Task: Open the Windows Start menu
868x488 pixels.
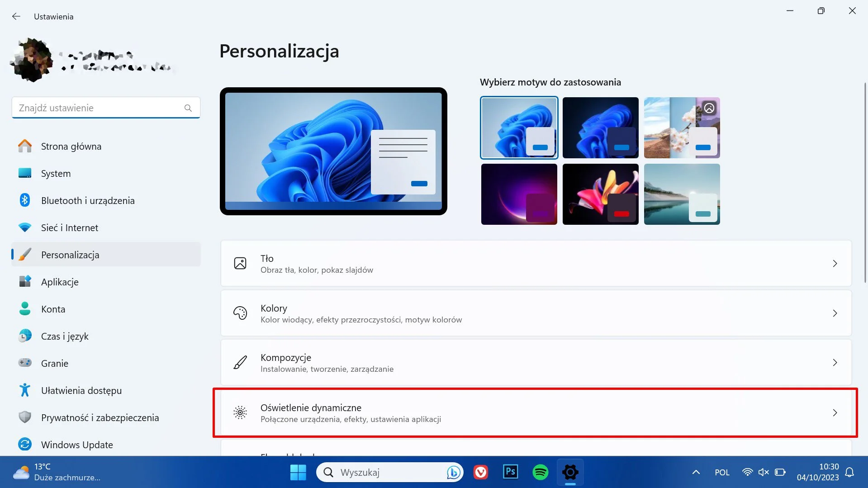Action: coord(298,472)
